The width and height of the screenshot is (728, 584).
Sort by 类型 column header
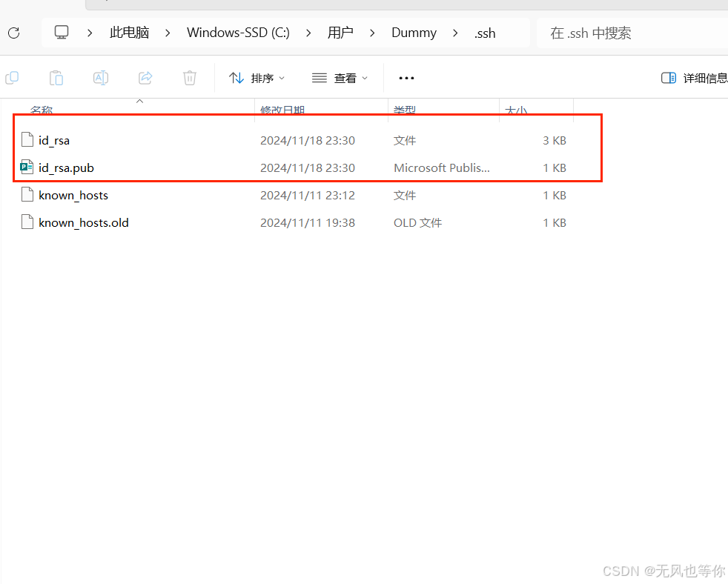pos(404,110)
